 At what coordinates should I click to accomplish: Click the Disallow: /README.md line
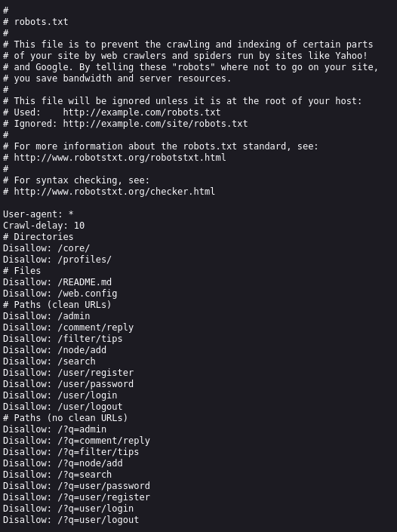click(57, 282)
